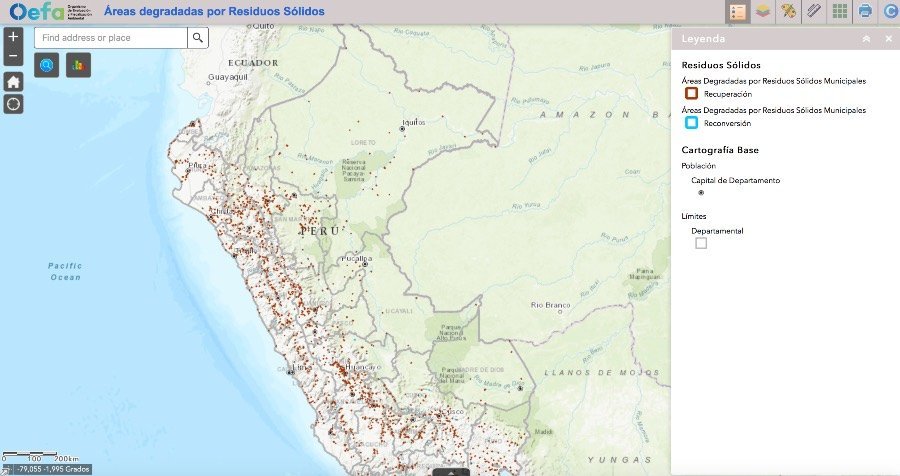This screenshot has width=900, height=476.
Task: Open the Query search widget
Action: pyautogui.click(x=46, y=66)
